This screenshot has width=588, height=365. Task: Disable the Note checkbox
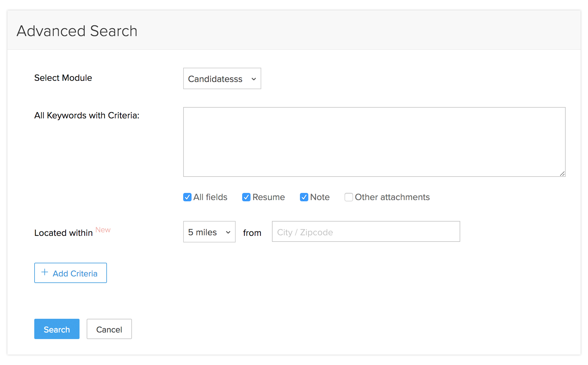click(x=304, y=197)
